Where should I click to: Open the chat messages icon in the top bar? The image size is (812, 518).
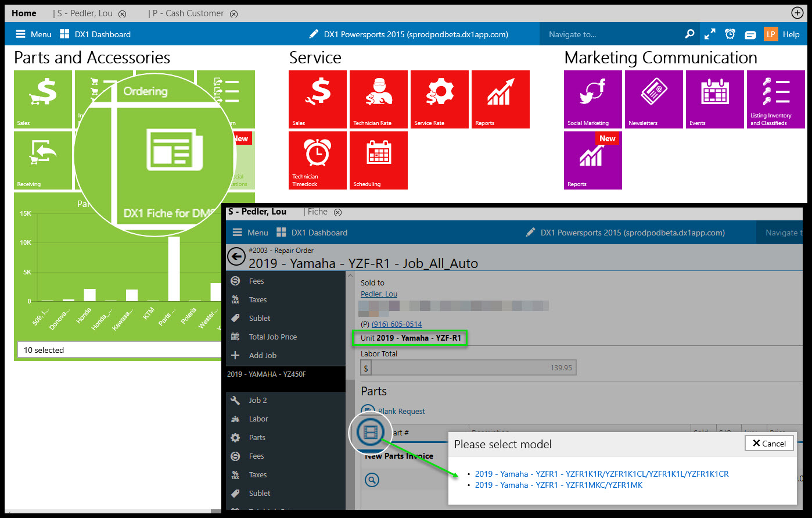point(750,35)
